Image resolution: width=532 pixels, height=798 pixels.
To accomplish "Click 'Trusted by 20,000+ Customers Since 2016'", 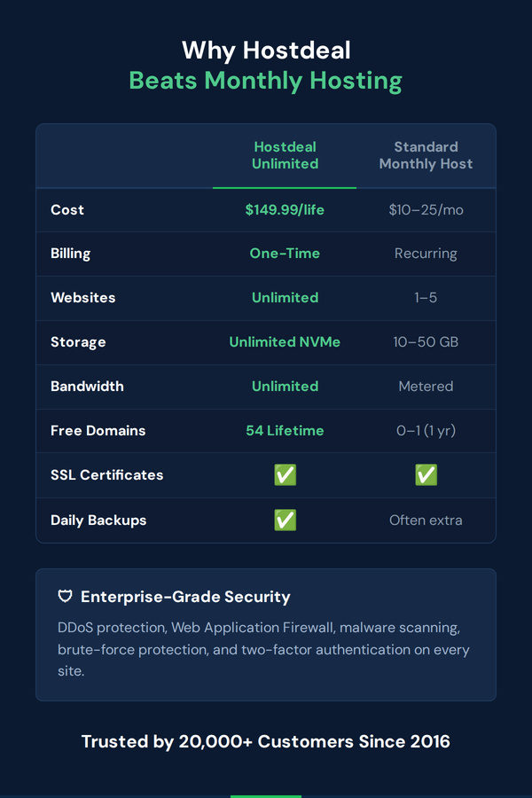I will click(266, 741).
